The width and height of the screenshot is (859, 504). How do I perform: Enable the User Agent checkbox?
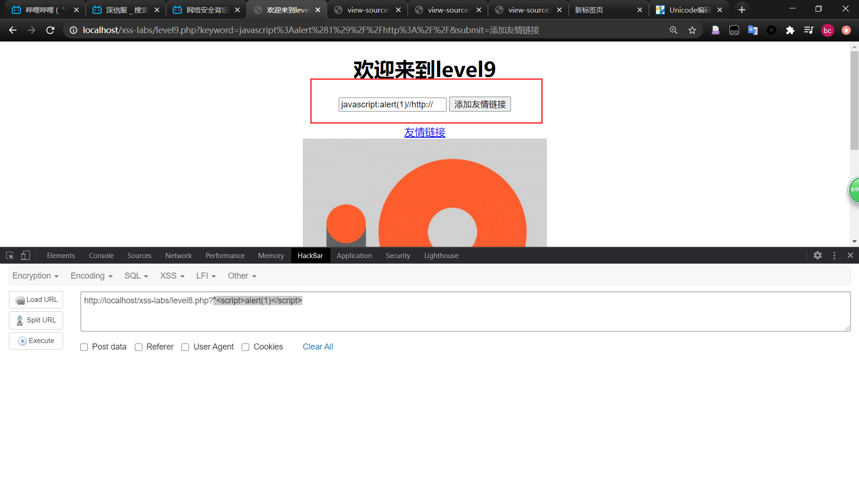185,347
